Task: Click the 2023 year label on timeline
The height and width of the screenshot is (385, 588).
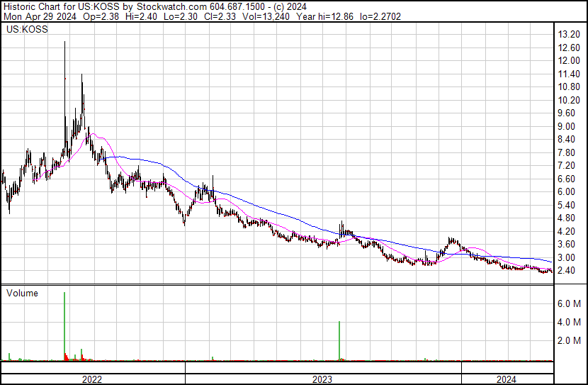Action: tap(322, 379)
